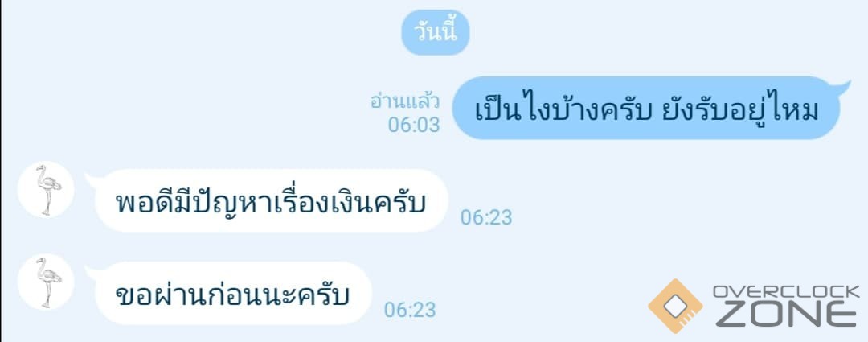The image size is (868, 342).
Task: Click the 'OVERCLOCK' watermark text
Action: pyautogui.click(x=786, y=292)
